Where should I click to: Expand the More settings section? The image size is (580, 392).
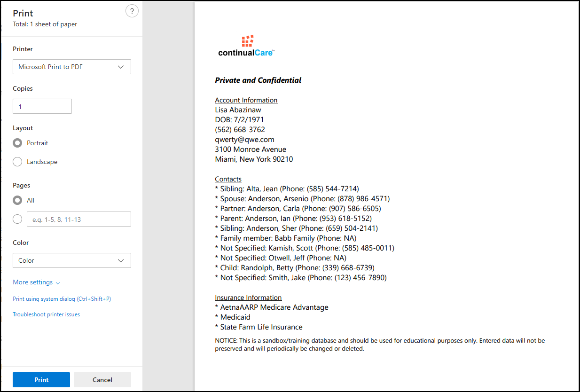point(36,282)
